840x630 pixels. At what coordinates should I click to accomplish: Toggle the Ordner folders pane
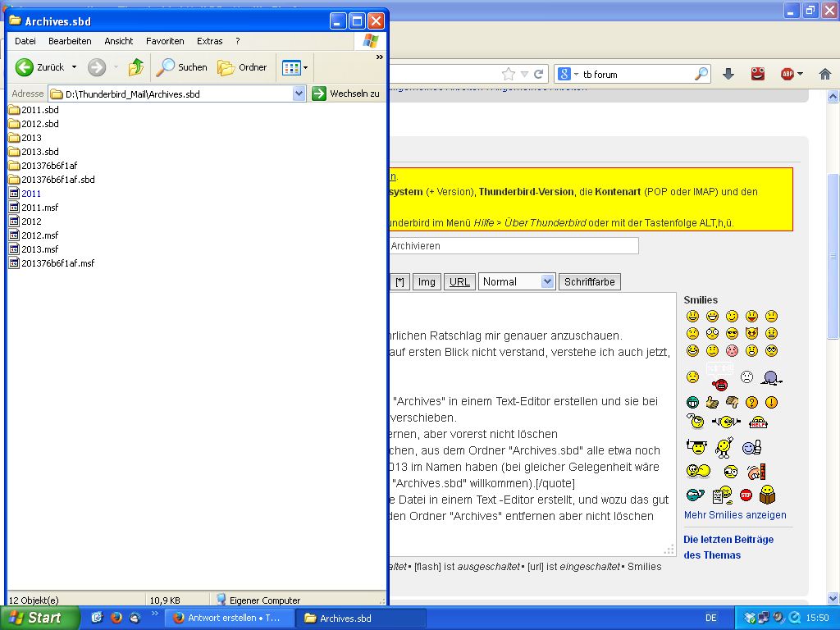pyautogui.click(x=242, y=67)
